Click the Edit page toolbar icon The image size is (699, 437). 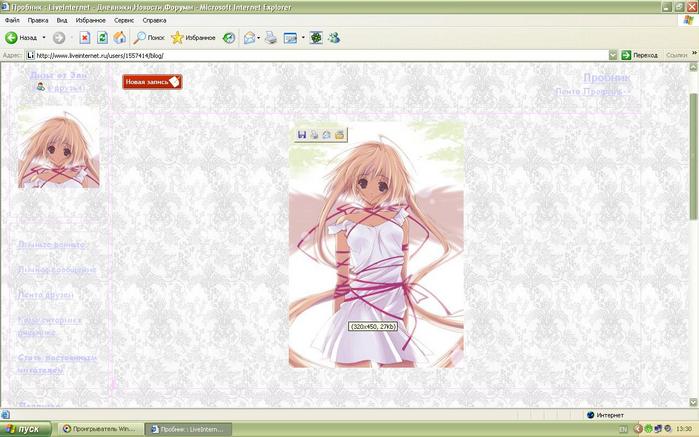[x=290, y=38]
